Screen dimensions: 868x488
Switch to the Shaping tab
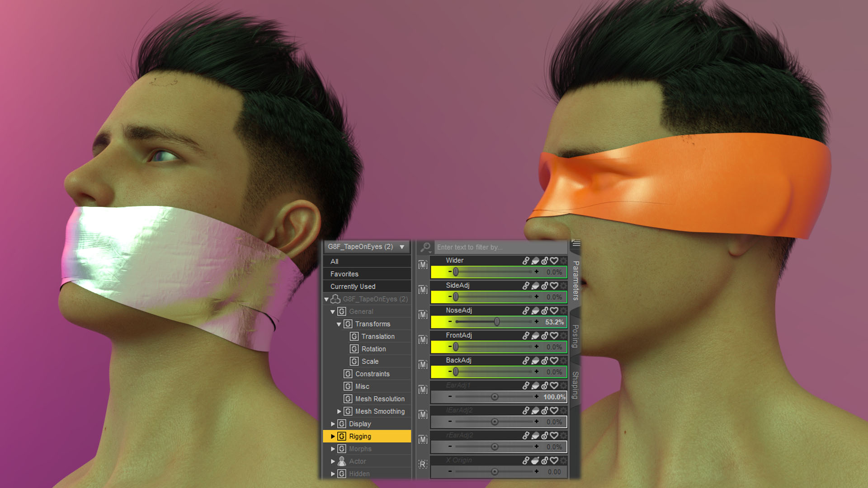click(575, 385)
